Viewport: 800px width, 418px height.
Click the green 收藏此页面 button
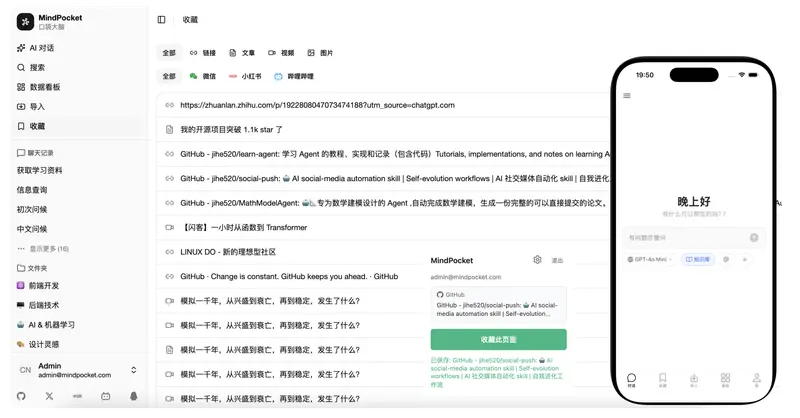(498, 339)
